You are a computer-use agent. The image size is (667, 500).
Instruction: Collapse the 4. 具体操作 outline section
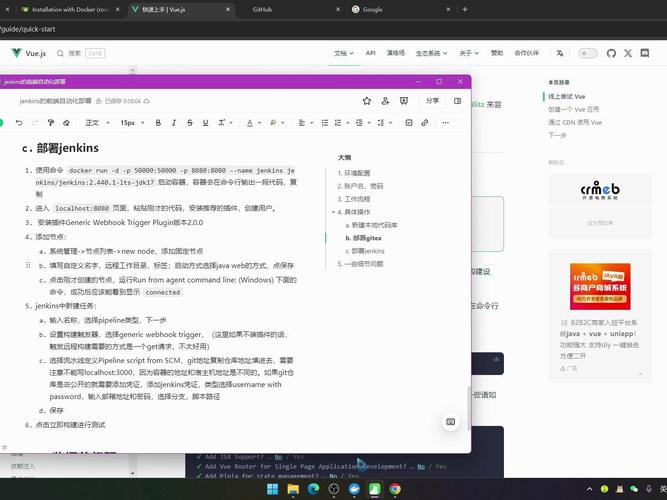(334, 212)
